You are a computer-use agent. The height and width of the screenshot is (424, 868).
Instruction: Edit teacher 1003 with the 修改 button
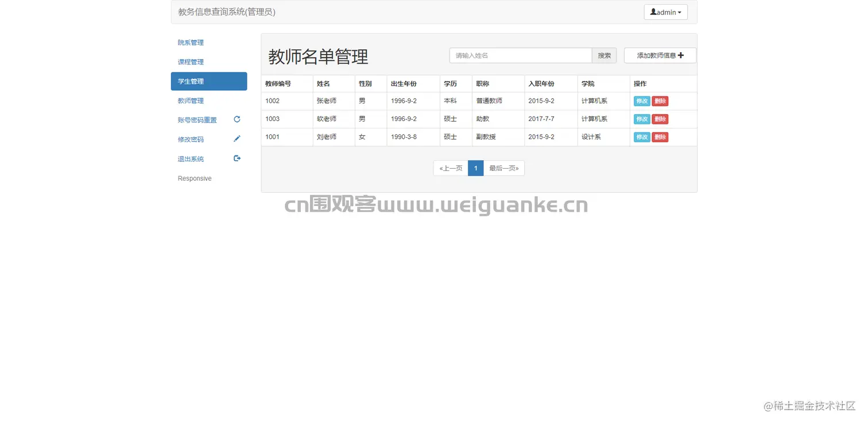(642, 119)
